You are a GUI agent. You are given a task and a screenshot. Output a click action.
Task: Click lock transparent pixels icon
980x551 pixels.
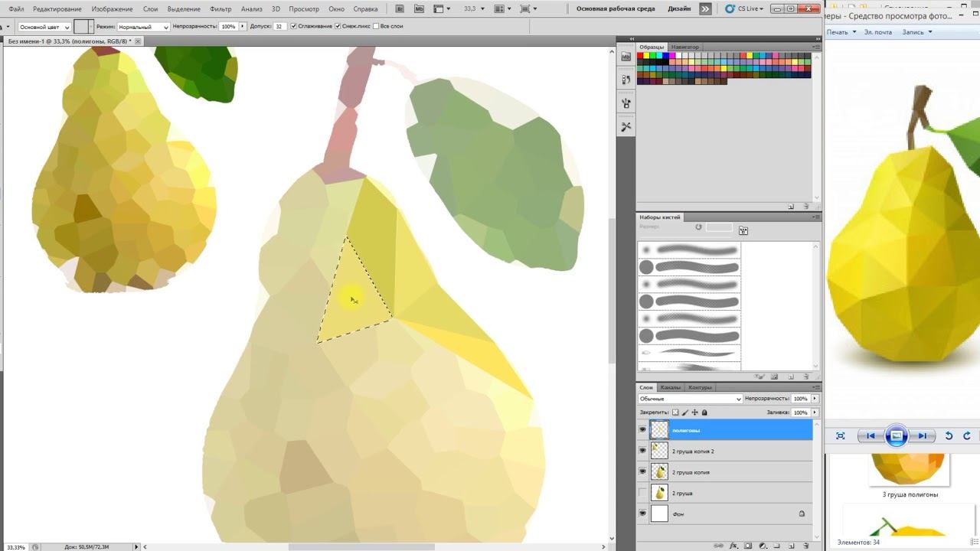[675, 412]
